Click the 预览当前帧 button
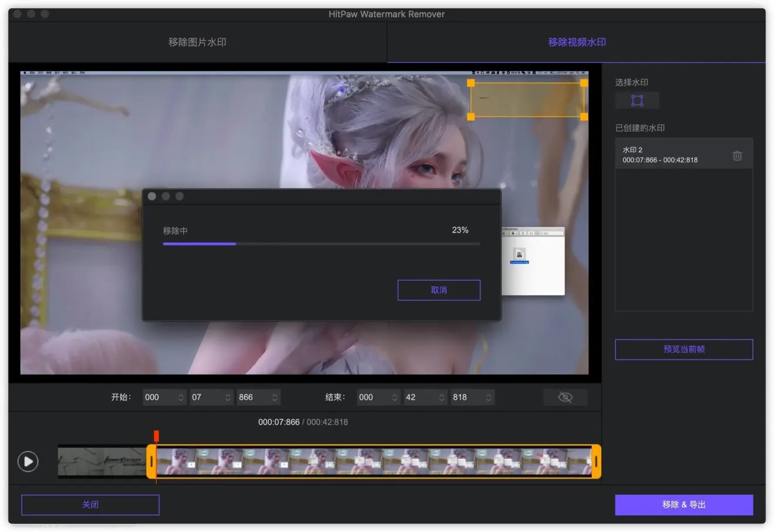 point(684,349)
